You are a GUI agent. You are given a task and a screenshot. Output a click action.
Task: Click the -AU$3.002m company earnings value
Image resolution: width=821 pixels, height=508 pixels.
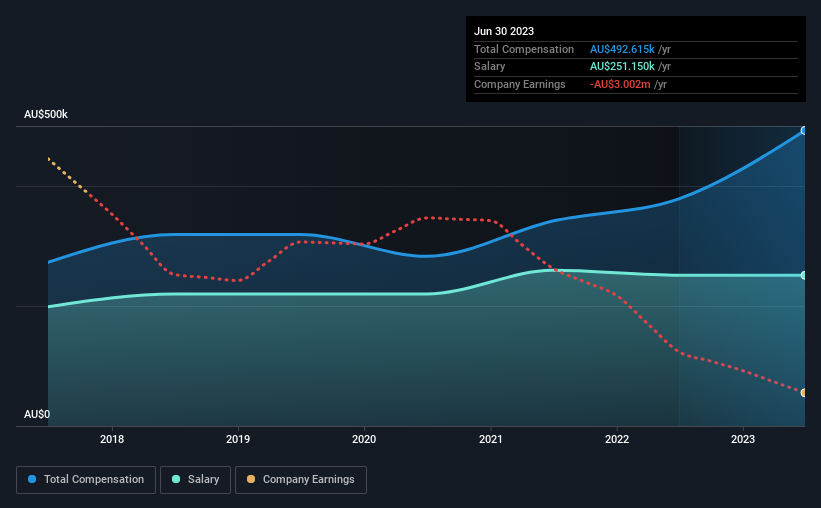[x=620, y=84]
